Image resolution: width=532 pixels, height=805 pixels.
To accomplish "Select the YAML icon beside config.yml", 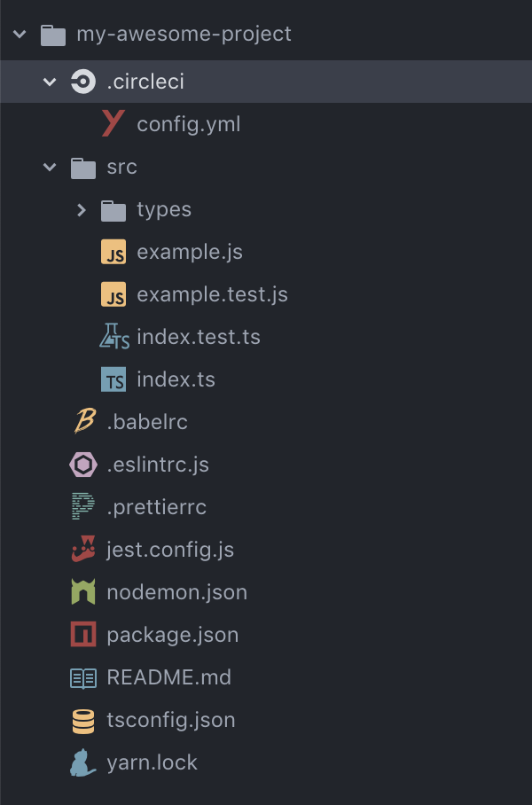I will (114, 124).
